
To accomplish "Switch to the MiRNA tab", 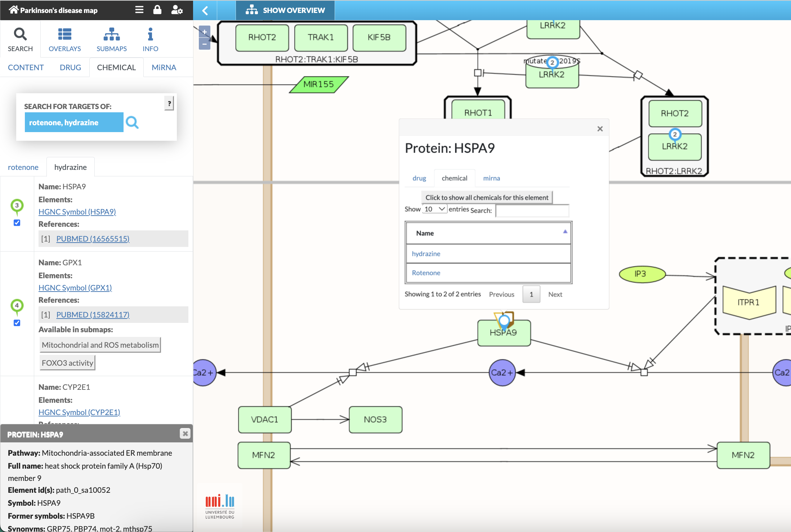I will (164, 67).
